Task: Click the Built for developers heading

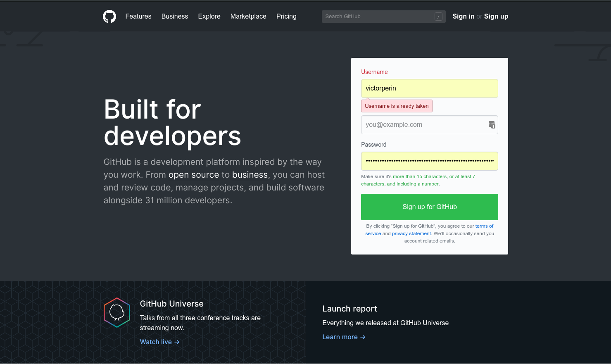Action: click(173, 123)
